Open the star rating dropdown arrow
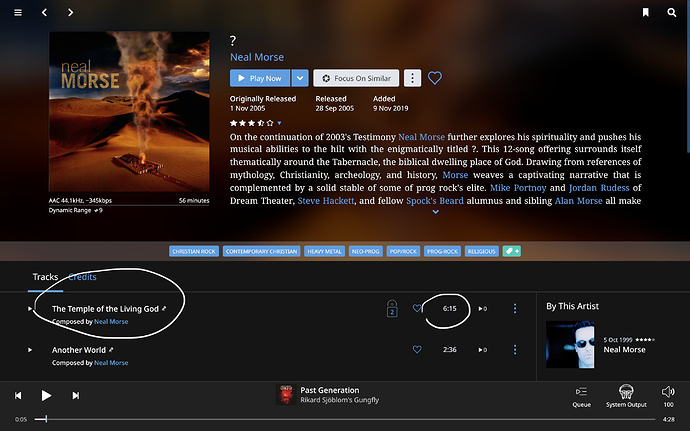690x431 pixels. tap(279, 123)
